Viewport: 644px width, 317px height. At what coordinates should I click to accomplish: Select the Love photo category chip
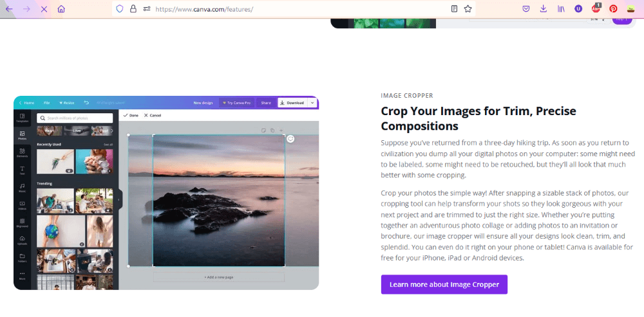coord(77,131)
